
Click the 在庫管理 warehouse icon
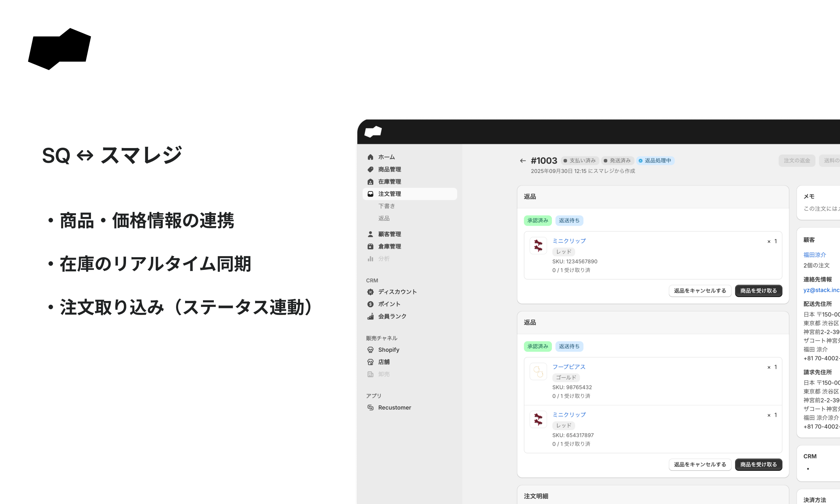(370, 182)
